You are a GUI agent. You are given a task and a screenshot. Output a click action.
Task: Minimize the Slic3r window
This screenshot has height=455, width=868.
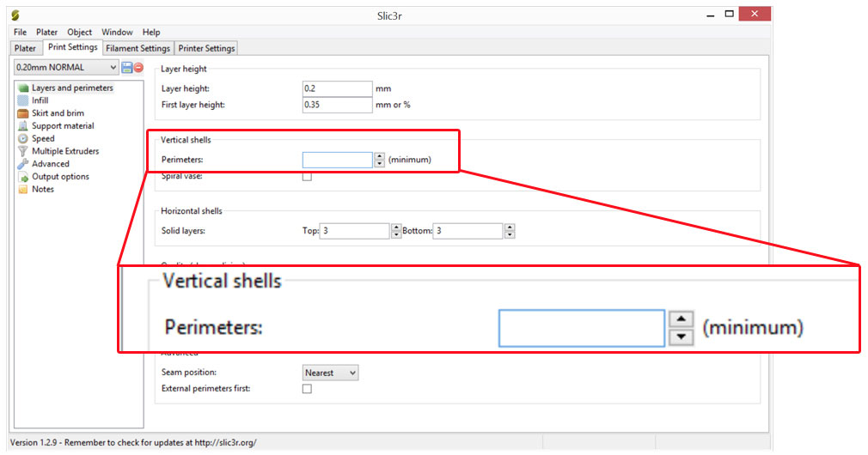(x=710, y=15)
